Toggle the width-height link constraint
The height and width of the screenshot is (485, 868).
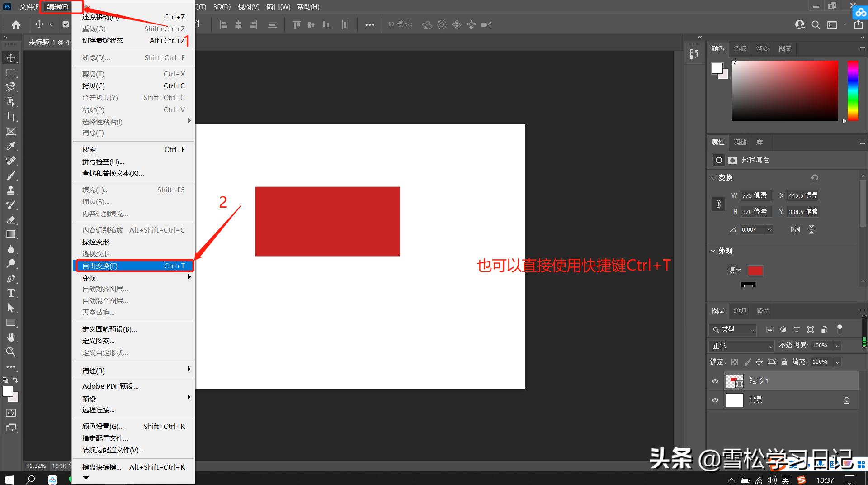point(718,204)
